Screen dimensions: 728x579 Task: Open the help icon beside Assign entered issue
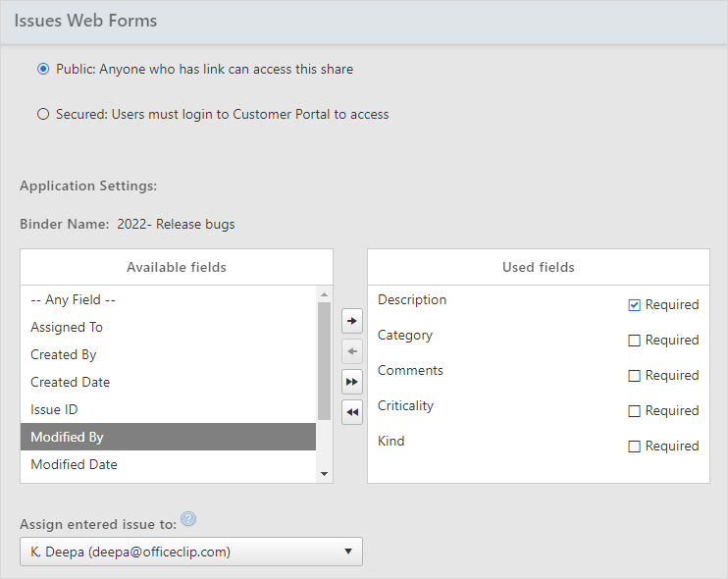(x=188, y=518)
